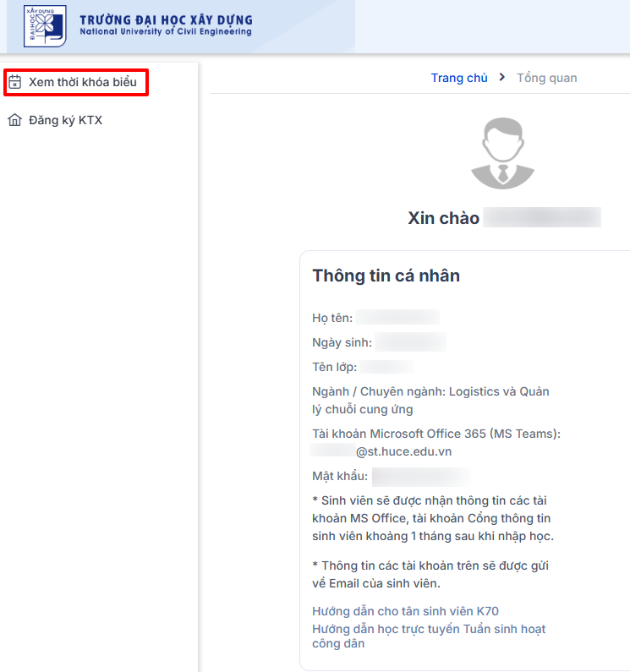Click the user avatar silhouette
The image size is (630, 672).
503,153
